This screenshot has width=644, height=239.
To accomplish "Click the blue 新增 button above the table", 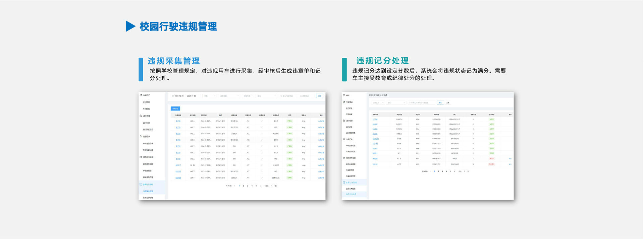I will point(175,109).
